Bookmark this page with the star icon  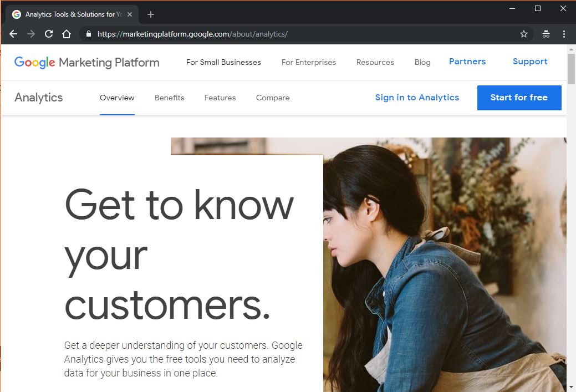click(x=524, y=34)
